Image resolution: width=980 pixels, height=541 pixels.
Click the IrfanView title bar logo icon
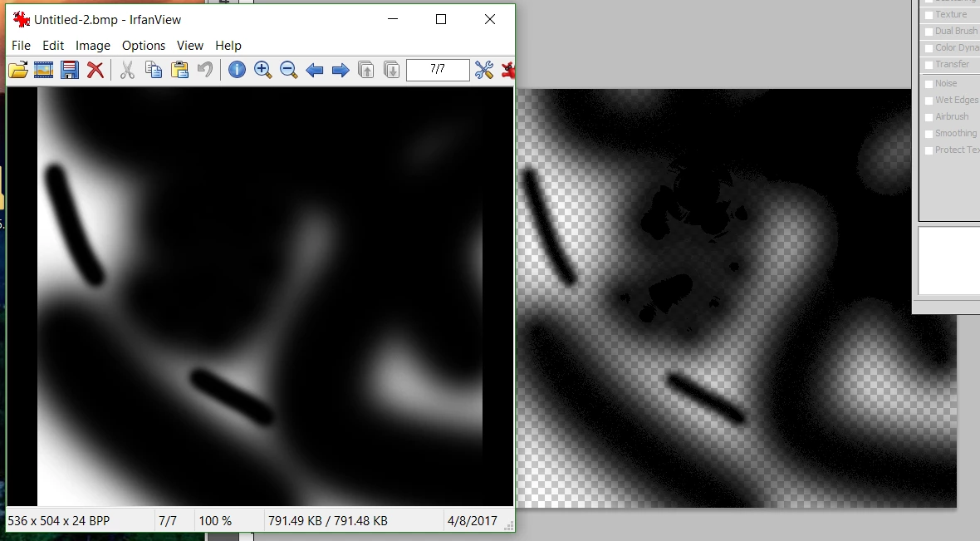coord(22,19)
